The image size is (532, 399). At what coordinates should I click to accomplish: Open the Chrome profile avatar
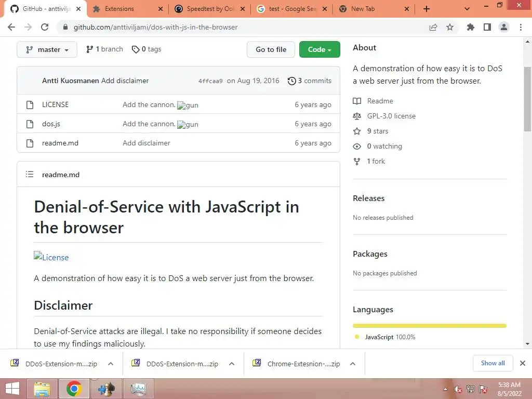(504, 27)
